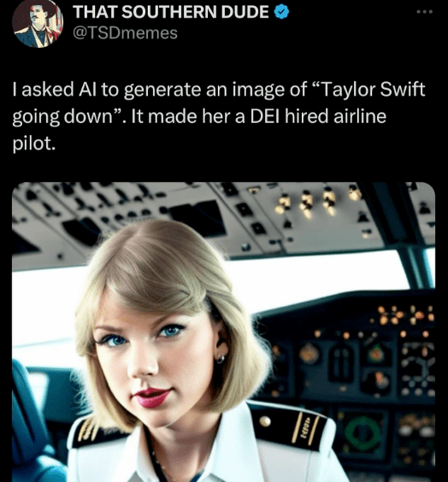Click the earring in the image
Screen dimensions: 448x482
click(x=221, y=358)
